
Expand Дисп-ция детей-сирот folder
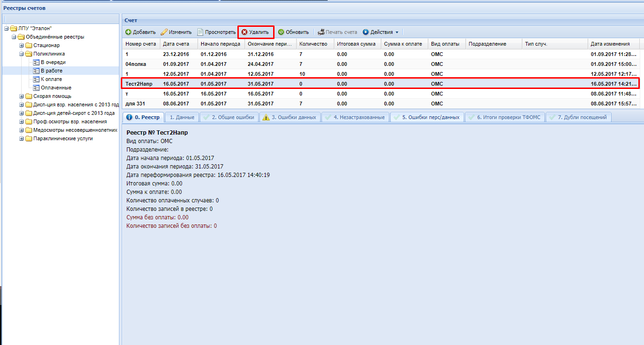[x=22, y=113]
